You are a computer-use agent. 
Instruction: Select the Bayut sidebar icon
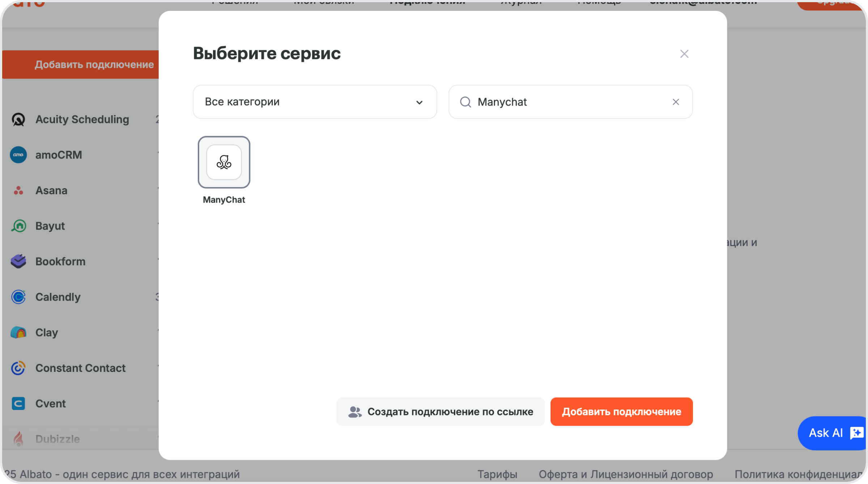18,226
